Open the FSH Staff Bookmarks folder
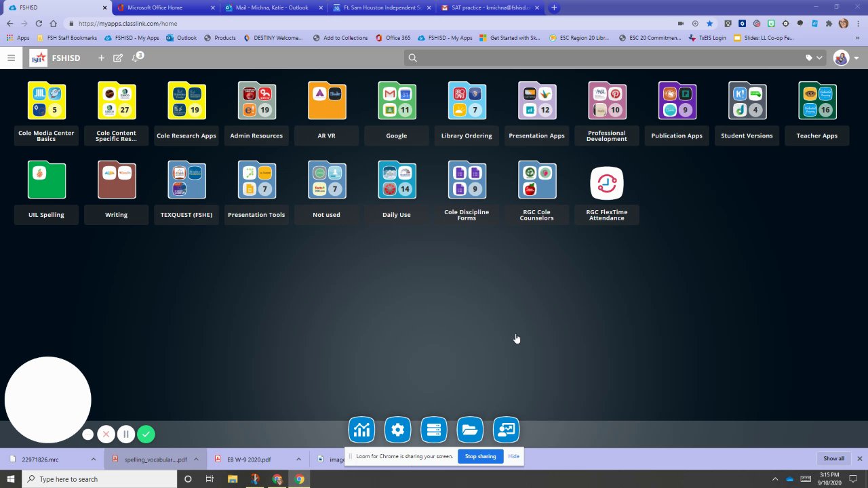 (66, 38)
